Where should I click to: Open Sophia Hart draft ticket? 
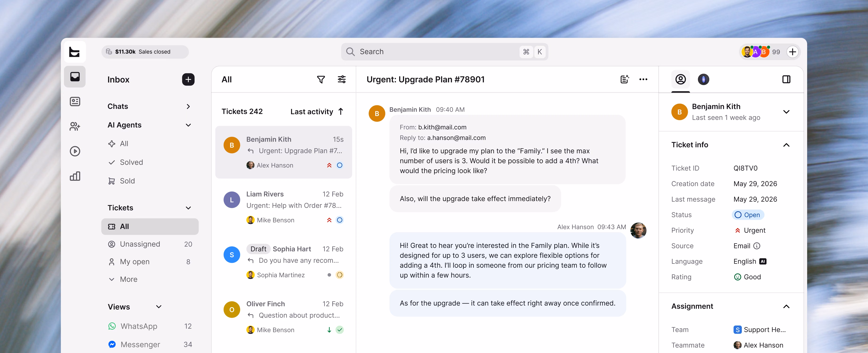click(283, 262)
